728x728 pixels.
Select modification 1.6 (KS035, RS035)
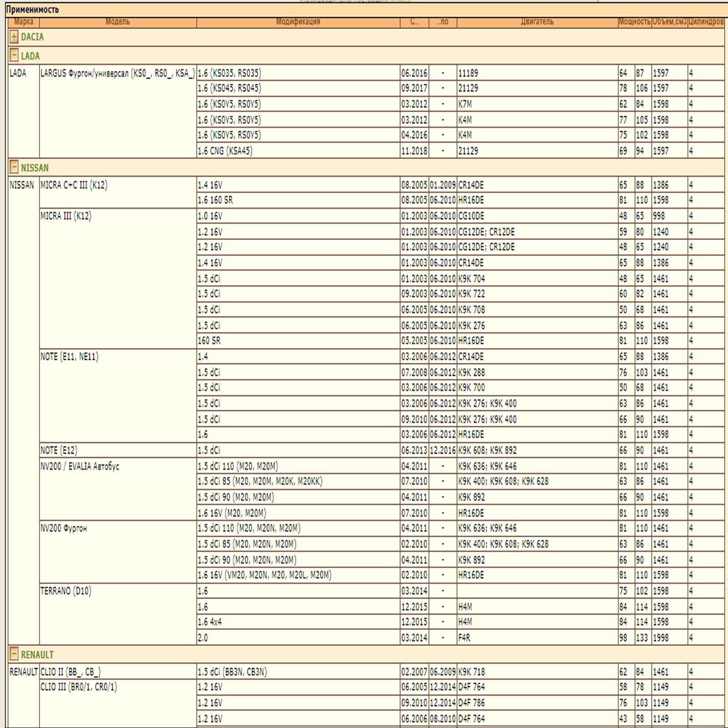(x=229, y=73)
